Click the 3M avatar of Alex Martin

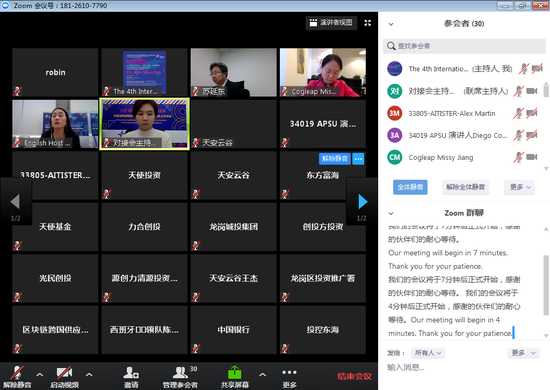point(394,113)
